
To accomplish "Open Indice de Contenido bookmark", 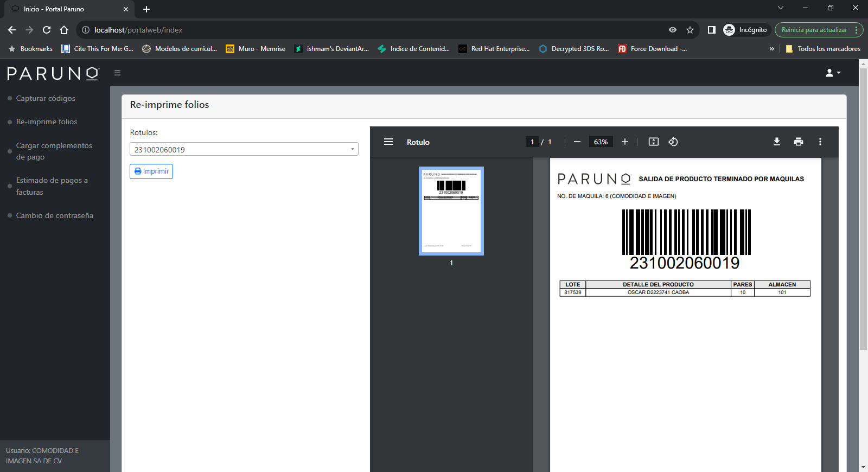I will pyautogui.click(x=414, y=49).
